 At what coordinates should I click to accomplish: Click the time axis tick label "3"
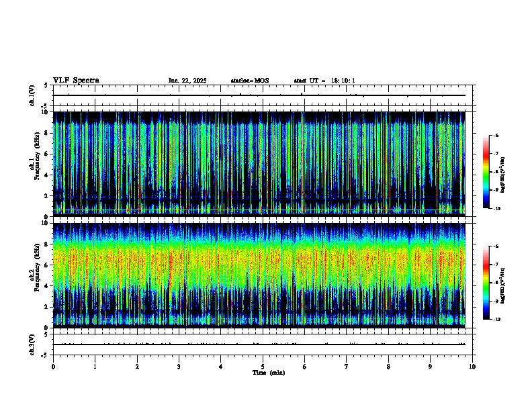179,367
